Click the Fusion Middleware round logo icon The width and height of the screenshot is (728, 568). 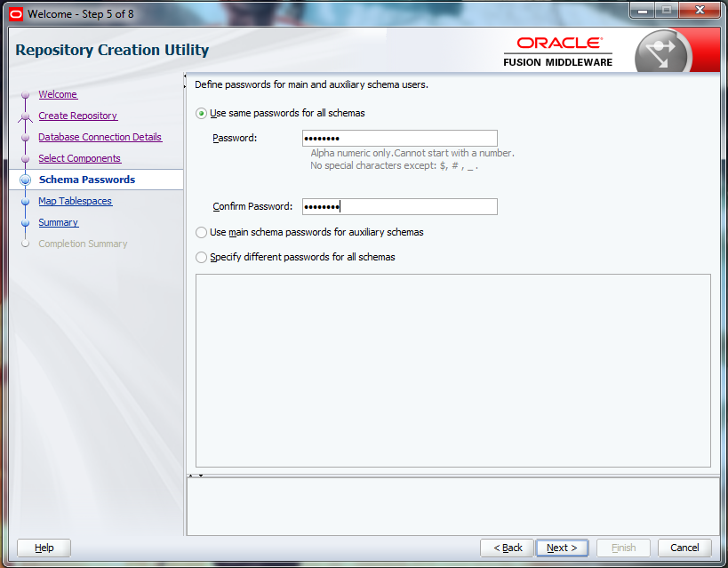(x=663, y=52)
